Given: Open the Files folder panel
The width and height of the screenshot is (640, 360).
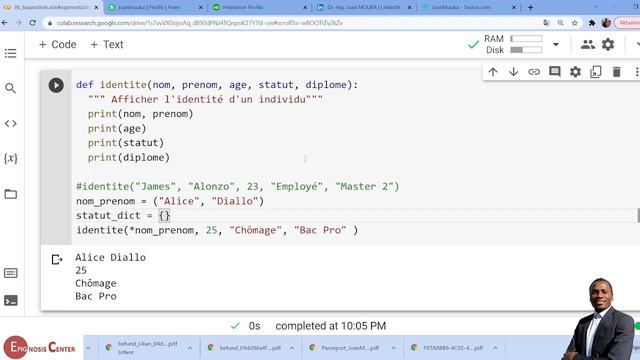Looking at the screenshot, I should 11,194.
